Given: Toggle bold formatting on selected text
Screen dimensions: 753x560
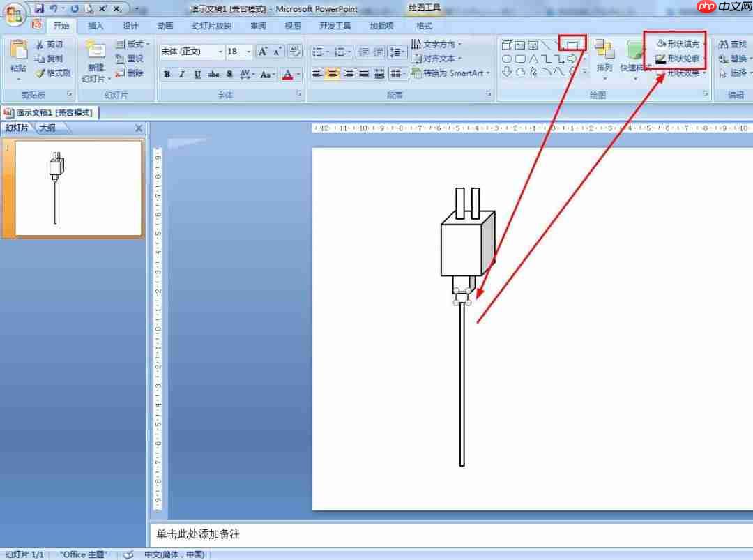Looking at the screenshot, I should pyautogui.click(x=167, y=73).
